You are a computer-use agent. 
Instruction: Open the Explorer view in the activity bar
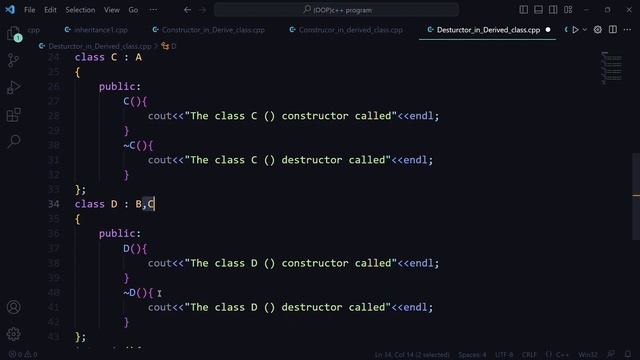[13, 33]
